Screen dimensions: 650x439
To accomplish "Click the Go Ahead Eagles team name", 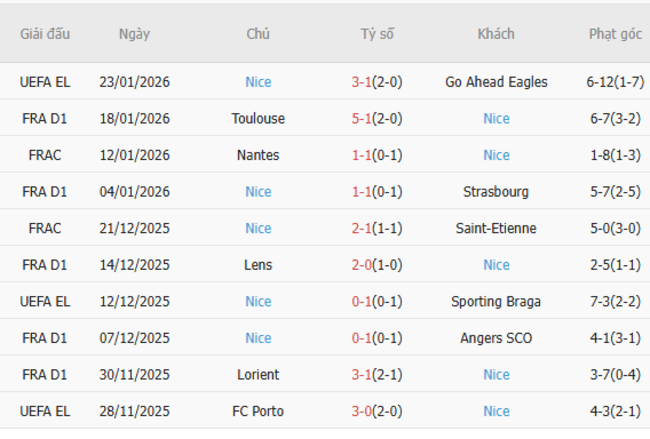I will tap(496, 82).
